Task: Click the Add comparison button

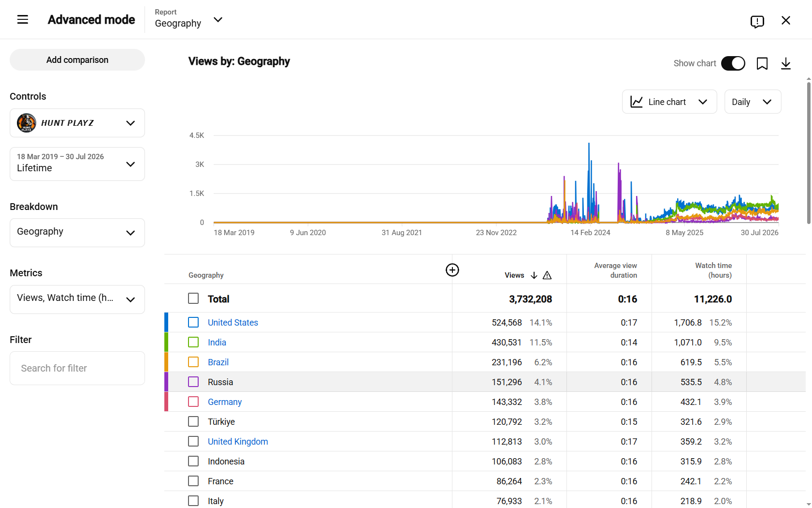Action: [x=77, y=60]
